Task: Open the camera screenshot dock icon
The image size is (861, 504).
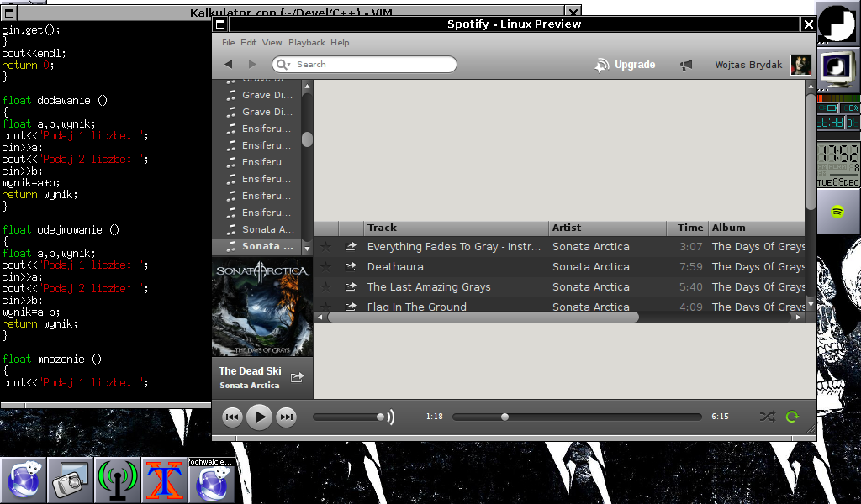Action: click(71, 480)
